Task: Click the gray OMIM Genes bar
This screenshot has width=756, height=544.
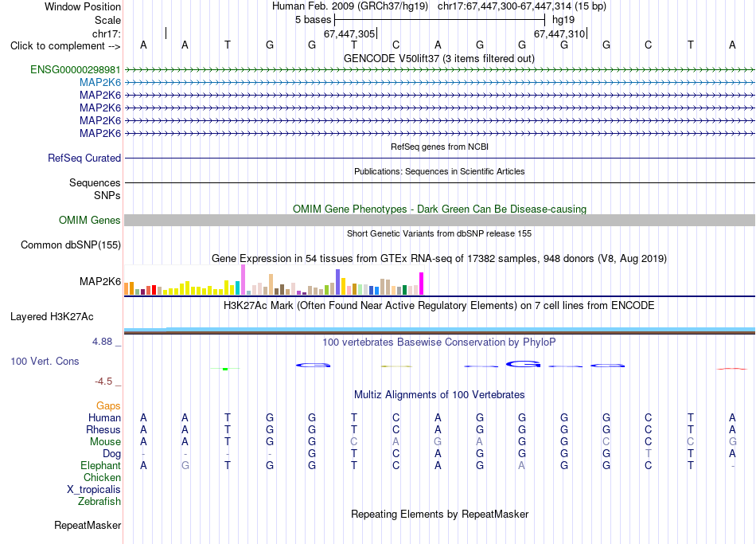Action: tap(440, 220)
